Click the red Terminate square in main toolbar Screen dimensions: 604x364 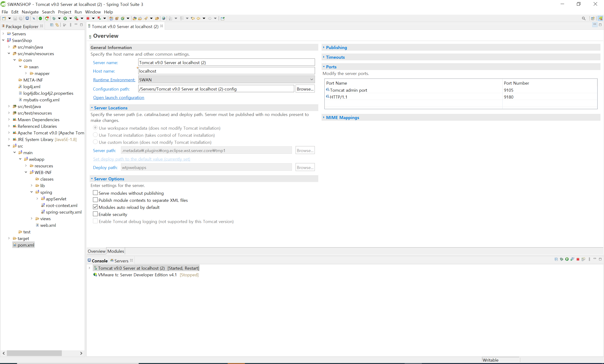(88, 18)
